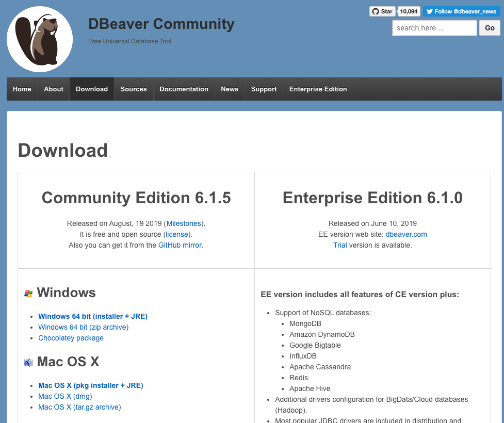Open the Support menu item

(264, 89)
